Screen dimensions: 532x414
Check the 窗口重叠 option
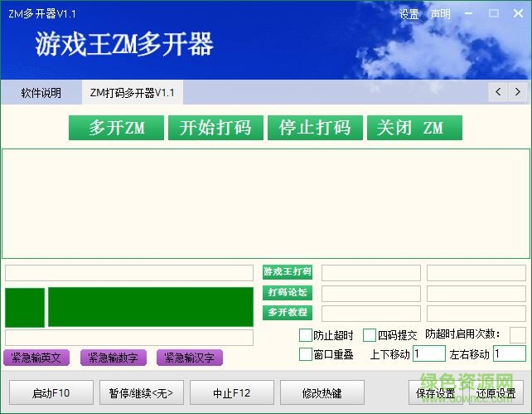(305, 354)
